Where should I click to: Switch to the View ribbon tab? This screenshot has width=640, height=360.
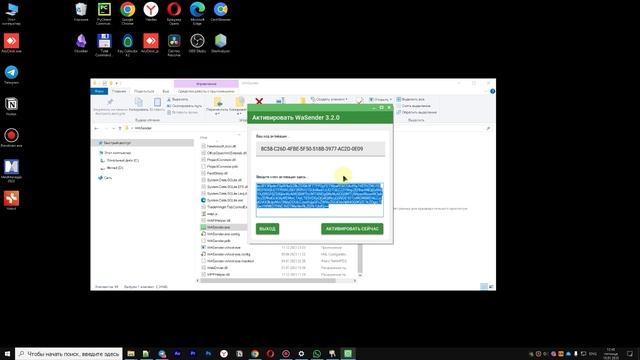coord(166,91)
